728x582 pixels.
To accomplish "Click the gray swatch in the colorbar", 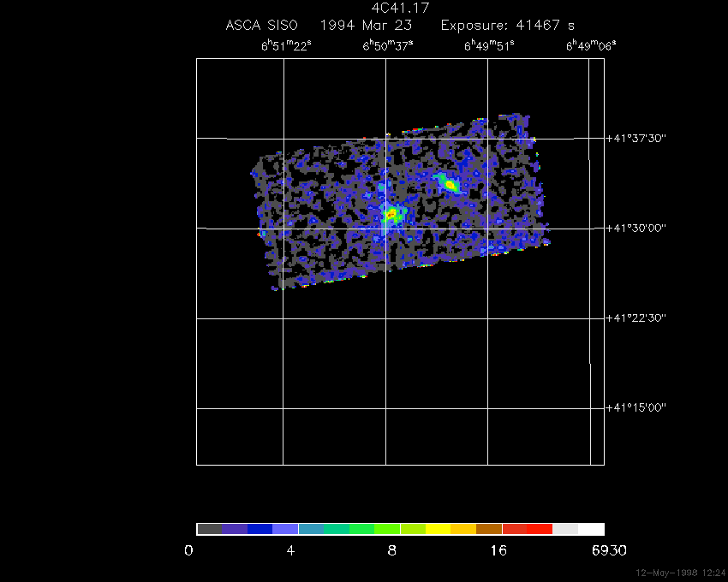I will [x=209, y=529].
